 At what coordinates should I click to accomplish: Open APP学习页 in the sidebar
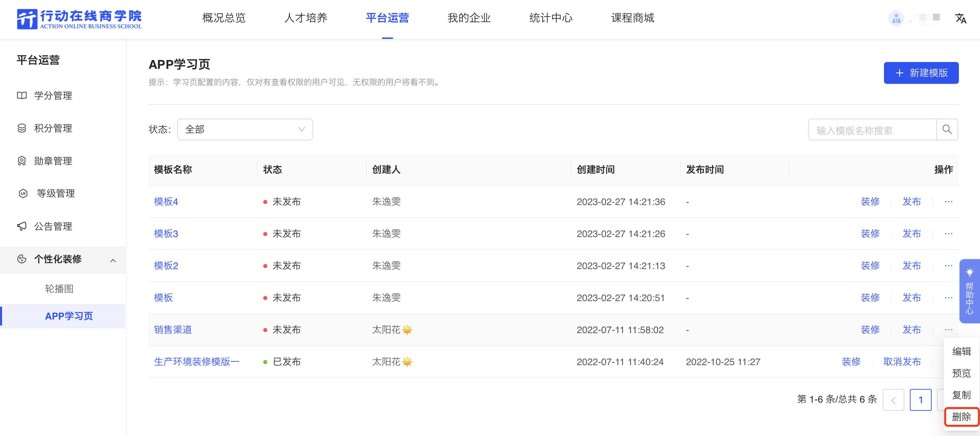coord(63,316)
